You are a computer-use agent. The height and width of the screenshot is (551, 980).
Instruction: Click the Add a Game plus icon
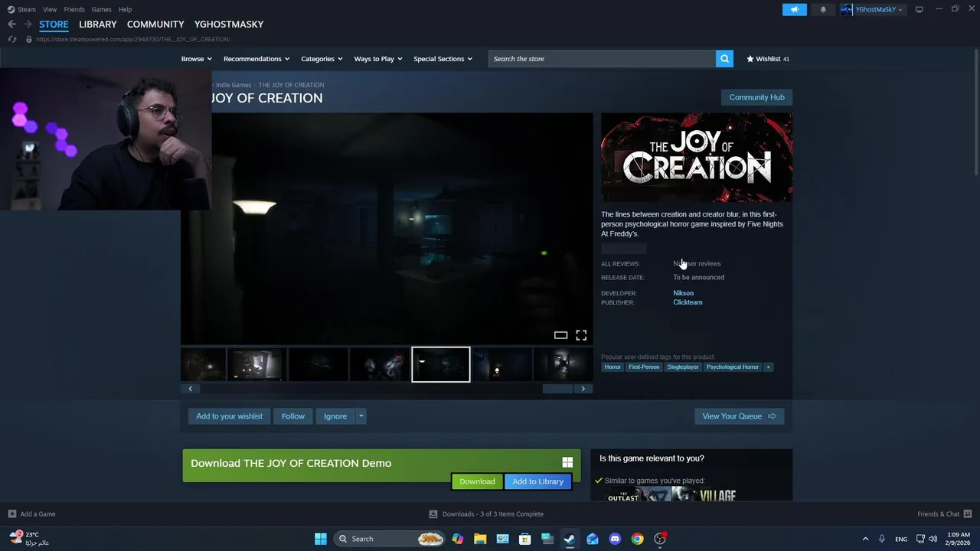[11, 514]
